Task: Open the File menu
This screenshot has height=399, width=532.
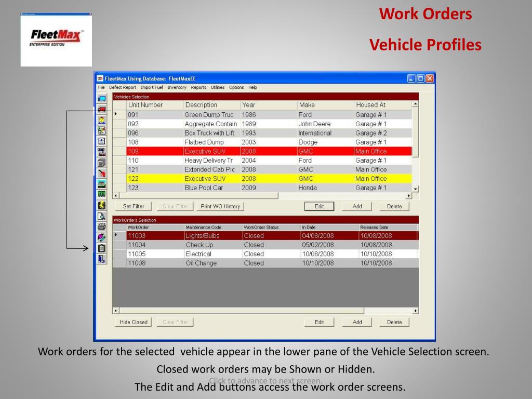Action: pyautogui.click(x=101, y=87)
